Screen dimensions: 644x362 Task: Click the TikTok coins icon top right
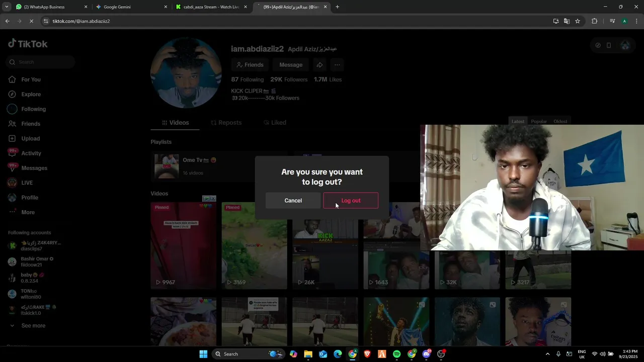pos(598,45)
